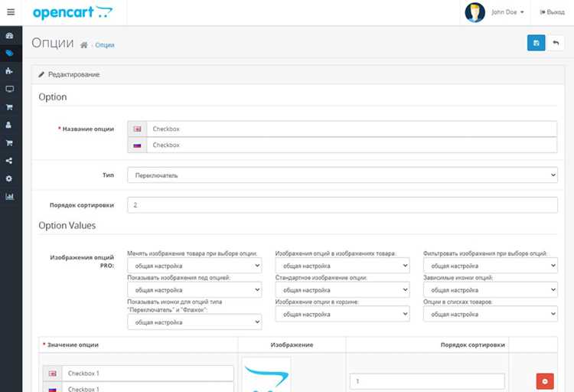Viewport: 574px width, 392px height.
Task: Click the English flag icon beside option name
Action: click(x=137, y=129)
